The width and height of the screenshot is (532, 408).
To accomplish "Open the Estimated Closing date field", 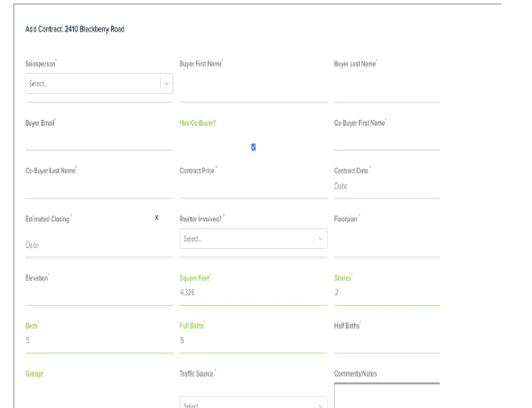I will point(99,245).
